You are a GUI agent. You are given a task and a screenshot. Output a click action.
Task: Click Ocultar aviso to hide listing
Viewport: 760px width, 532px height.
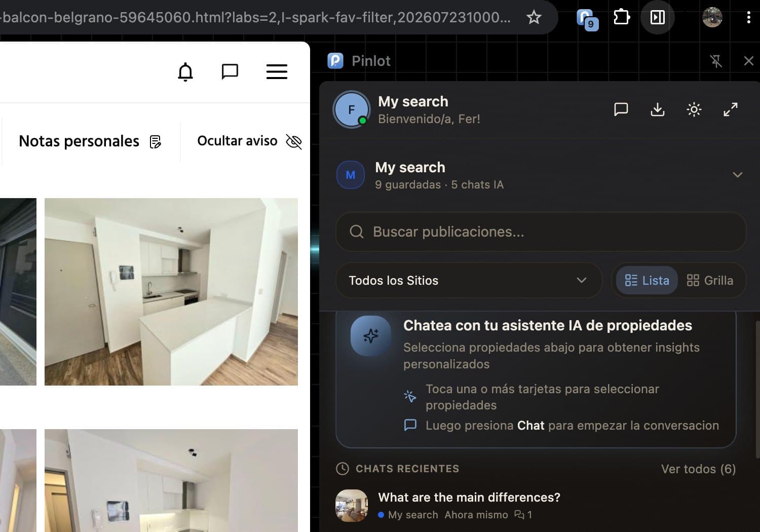(x=249, y=141)
